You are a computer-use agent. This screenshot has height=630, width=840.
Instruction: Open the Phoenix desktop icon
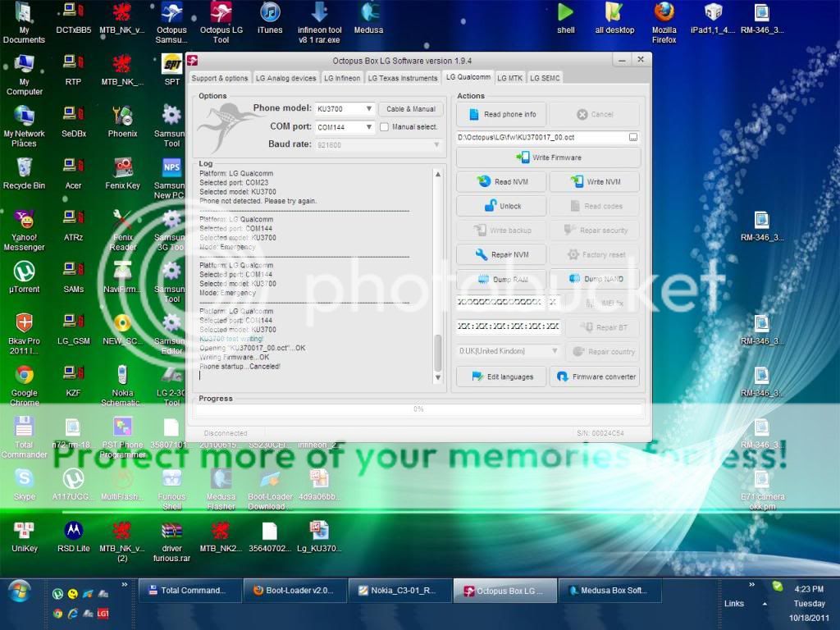(x=123, y=121)
